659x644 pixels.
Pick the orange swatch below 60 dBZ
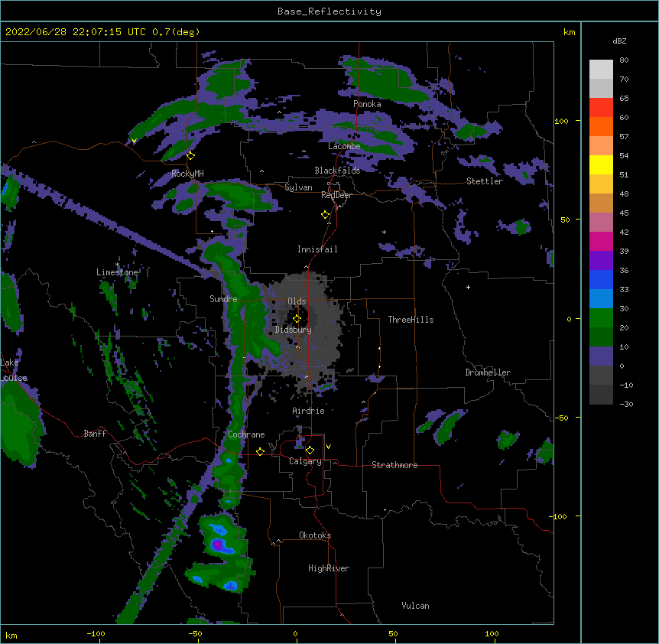pos(601,126)
